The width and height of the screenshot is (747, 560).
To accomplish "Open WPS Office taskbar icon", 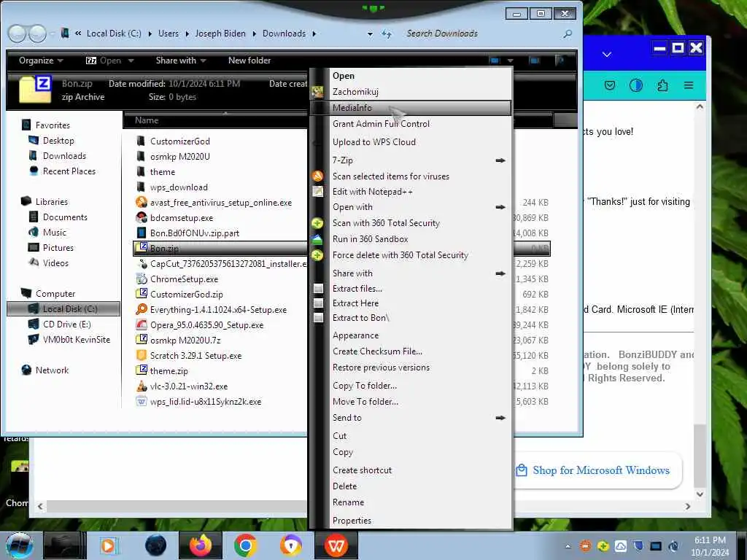I will coord(336,545).
